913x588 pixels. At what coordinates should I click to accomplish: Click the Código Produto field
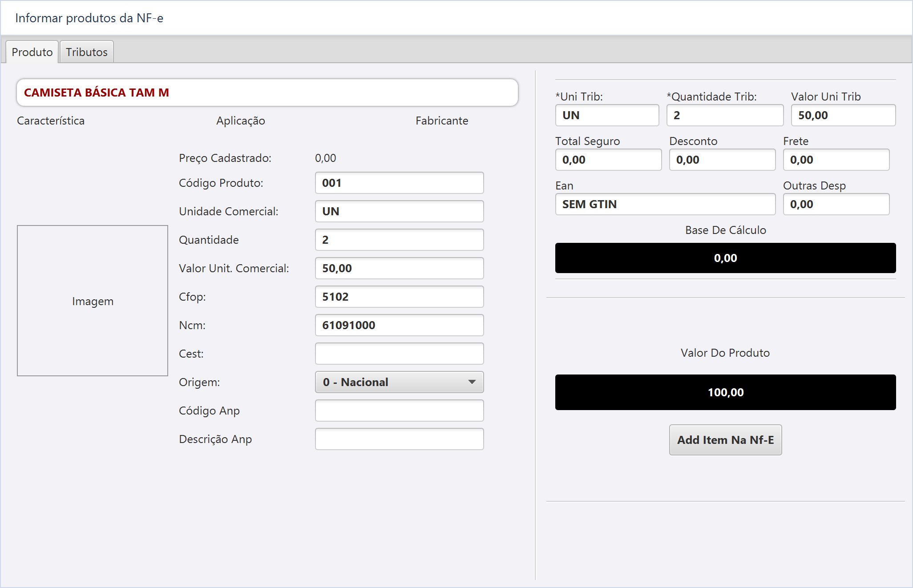[399, 183]
